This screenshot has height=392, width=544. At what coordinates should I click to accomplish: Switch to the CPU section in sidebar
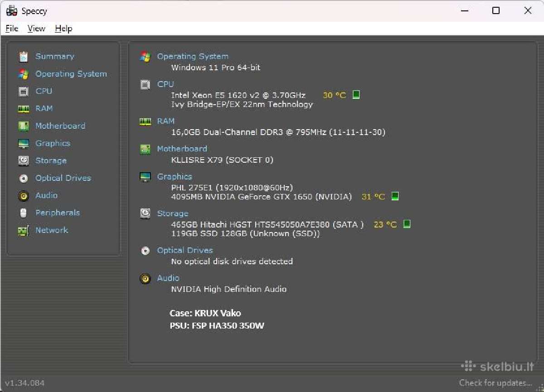44,92
